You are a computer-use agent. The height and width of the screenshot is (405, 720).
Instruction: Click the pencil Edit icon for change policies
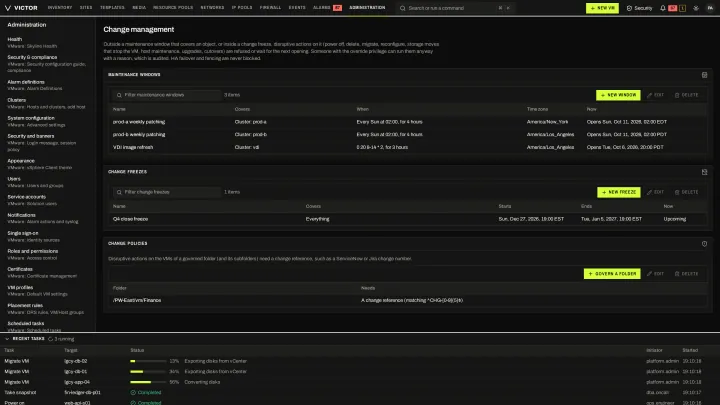pos(649,274)
